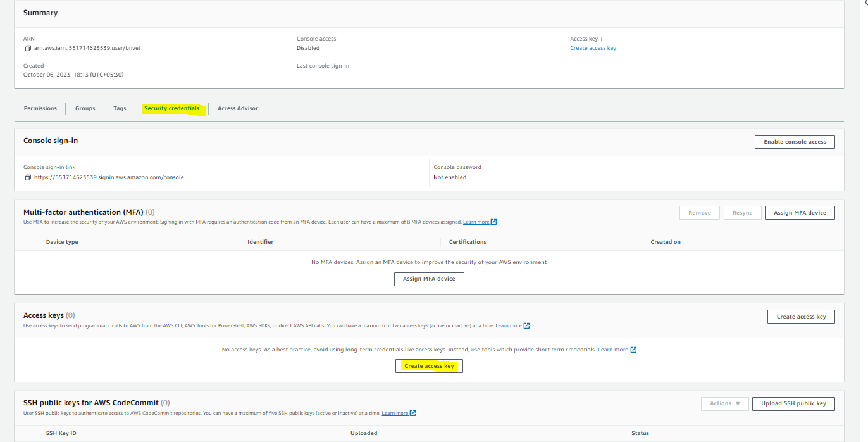This screenshot has width=868, height=442.
Task: Go to the Access Advisor tab
Action: pos(238,108)
